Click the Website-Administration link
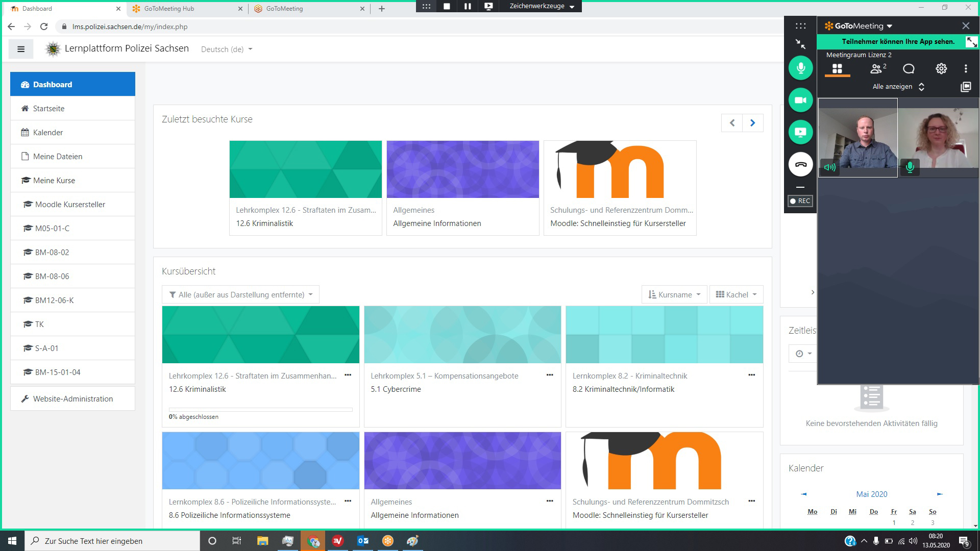The height and width of the screenshot is (551, 980). (x=72, y=399)
